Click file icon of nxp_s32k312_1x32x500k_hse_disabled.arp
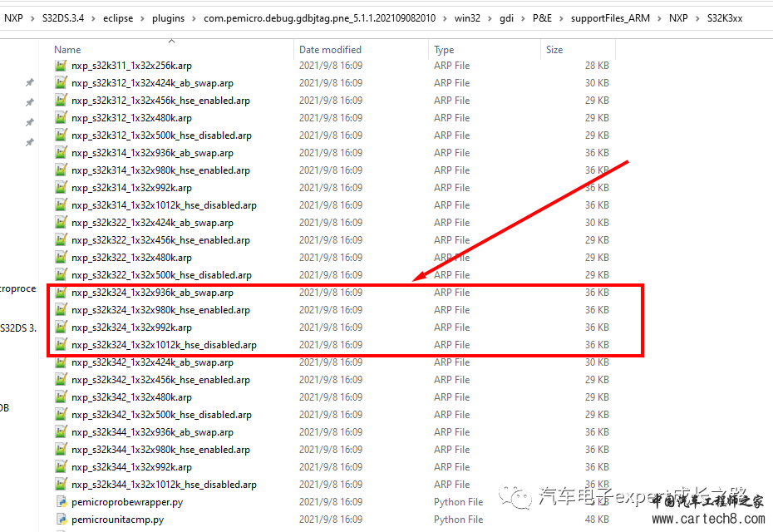This screenshot has height=532, width=773. (62, 135)
